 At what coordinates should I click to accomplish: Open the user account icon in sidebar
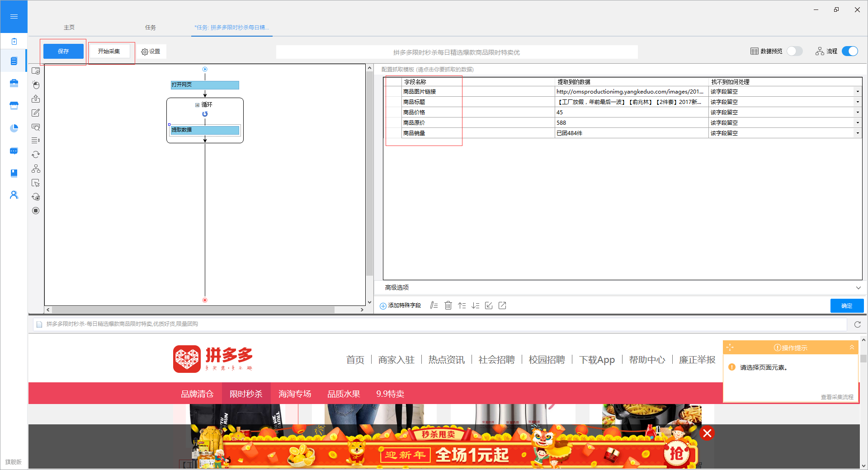[14, 195]
